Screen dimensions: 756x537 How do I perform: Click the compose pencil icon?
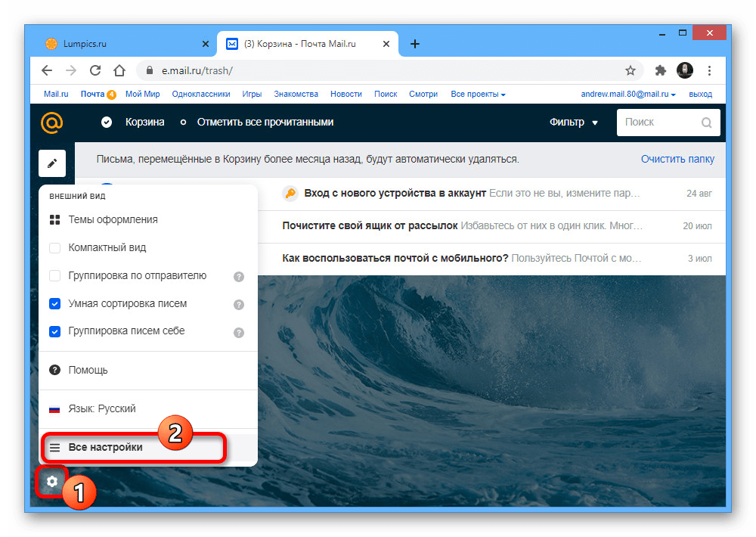click(52, 163)
